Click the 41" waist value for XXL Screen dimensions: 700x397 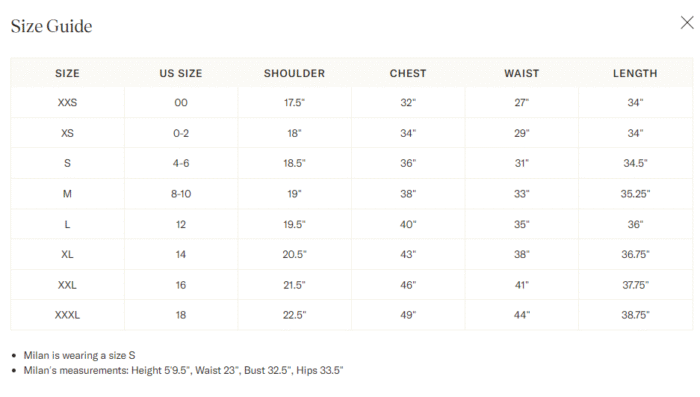[x=521, y=285]
